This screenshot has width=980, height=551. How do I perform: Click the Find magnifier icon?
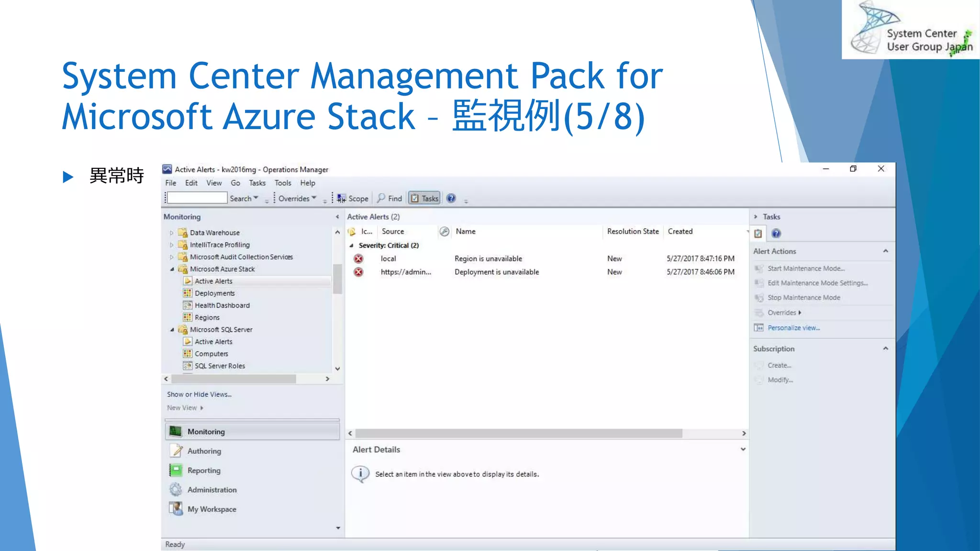click(381, 198)
